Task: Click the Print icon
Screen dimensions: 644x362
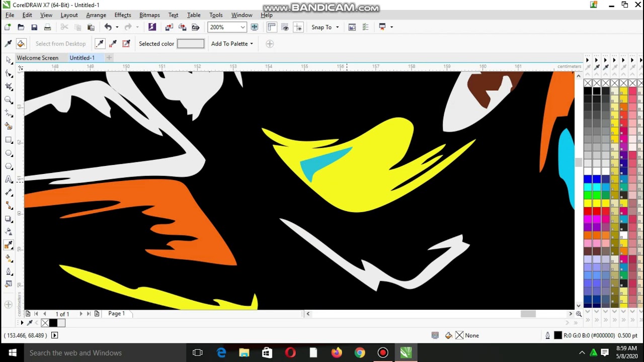Action: pyautogui.click(x=47, y=27)
